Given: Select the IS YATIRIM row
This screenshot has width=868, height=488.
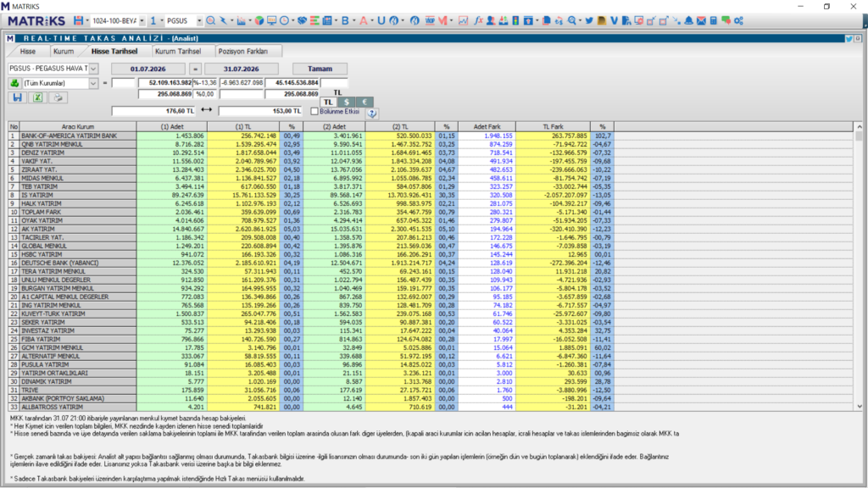Looking at the screenshot, I should click(311, 196).
